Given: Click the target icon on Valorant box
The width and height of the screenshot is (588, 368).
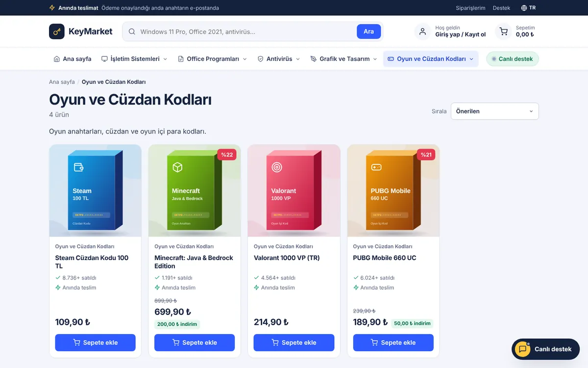Looking at the screenshot, I should (x=277, y=167).
